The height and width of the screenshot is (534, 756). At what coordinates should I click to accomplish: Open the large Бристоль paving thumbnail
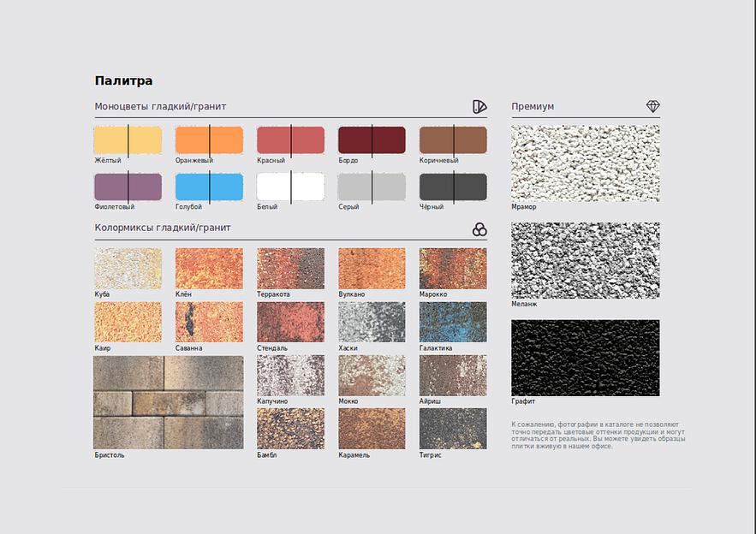pos(168,402)
